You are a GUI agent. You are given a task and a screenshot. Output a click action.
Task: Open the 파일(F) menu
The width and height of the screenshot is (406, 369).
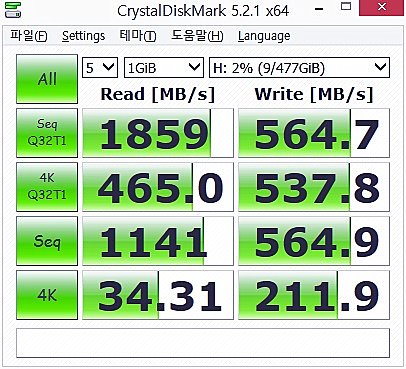point(28,35)
